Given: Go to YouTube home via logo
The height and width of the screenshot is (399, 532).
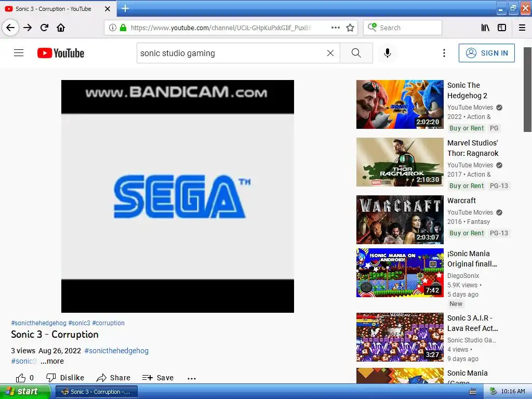Looking at the screenshot, I should click(x=61, y=53).
